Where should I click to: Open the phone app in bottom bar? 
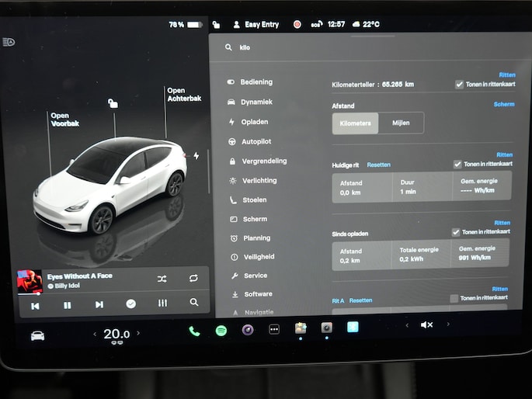(x=194, y=331)
